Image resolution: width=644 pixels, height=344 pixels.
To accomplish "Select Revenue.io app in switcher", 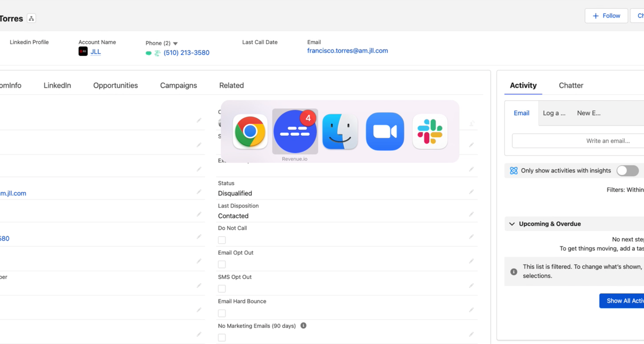I will (295, 132).
